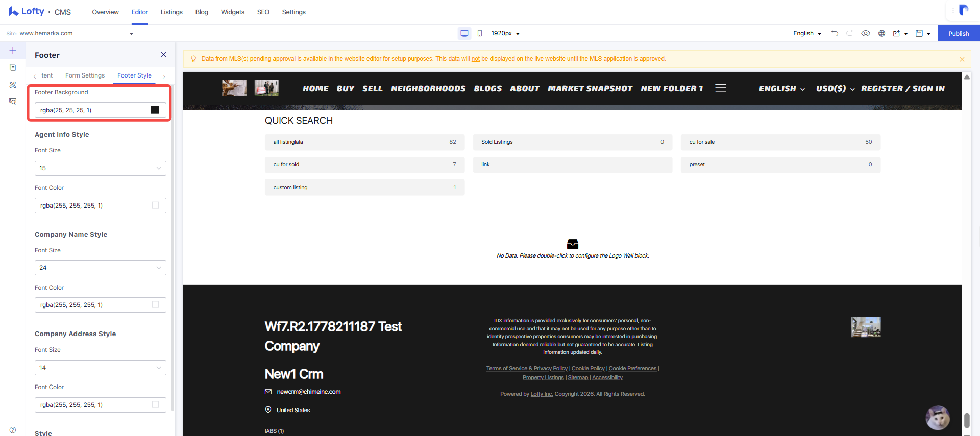Open the pages icon in left sidebar
This screenshot has width=980, height=436.
[x=13, y=67]
